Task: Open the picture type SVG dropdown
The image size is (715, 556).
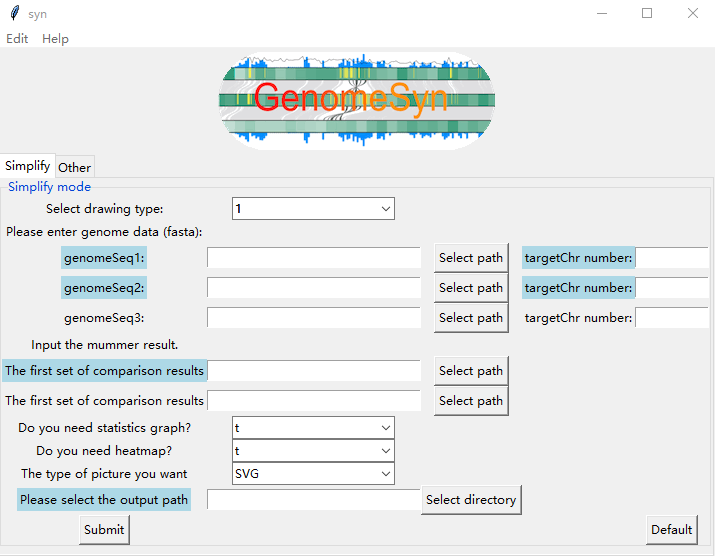Action: coord(313,474)
